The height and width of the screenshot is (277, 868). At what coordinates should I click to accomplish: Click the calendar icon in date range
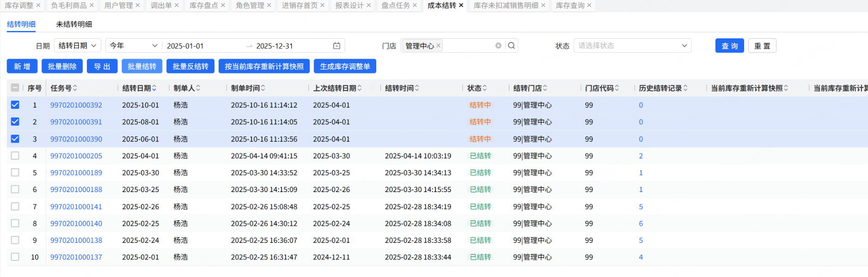coord(336,46)
